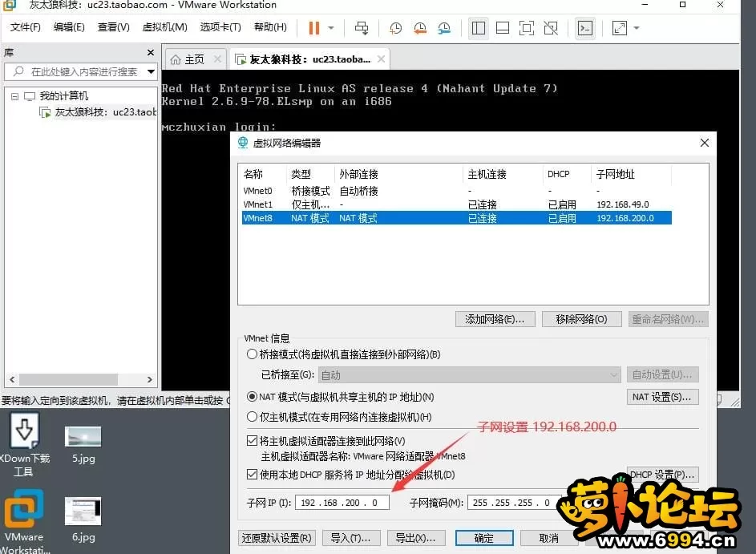Open the library search dropdown arrow
The height and width of the screenshot is (554, 756).
(x=151, y=72)
